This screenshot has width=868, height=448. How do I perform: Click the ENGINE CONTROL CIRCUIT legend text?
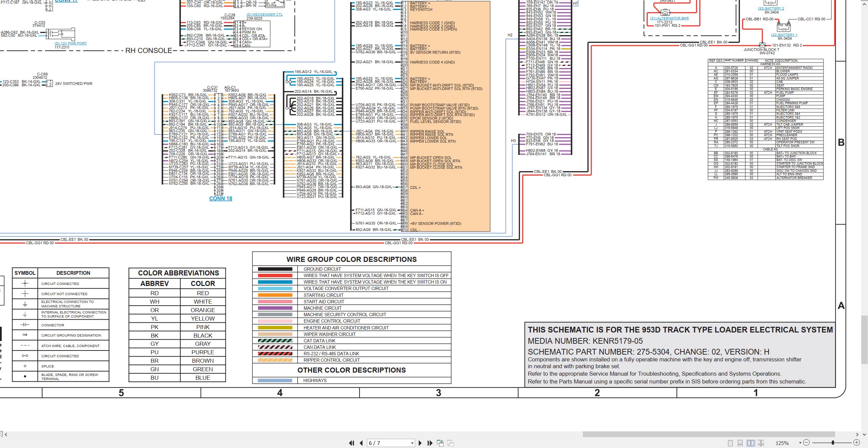coord(332,321)
